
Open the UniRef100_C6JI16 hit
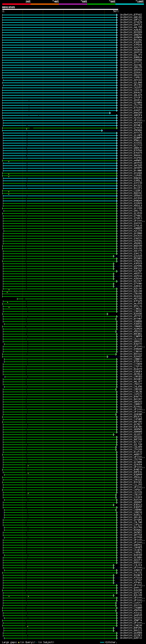[131, 339]
